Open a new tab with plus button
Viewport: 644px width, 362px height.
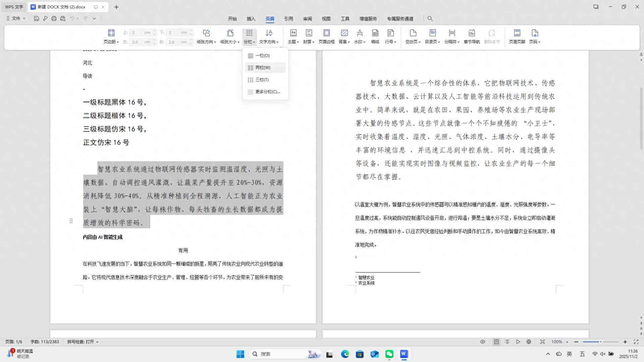click(x=116, y=7)
